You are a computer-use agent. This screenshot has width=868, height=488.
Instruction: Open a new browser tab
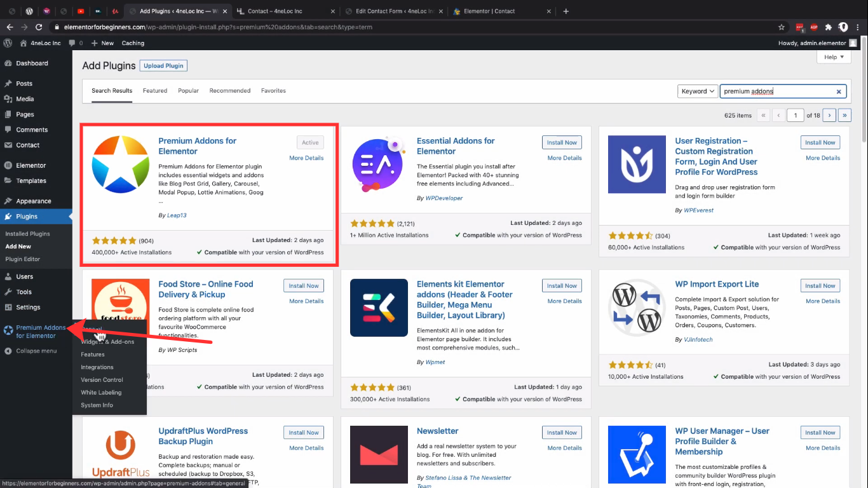coord(566,11)
